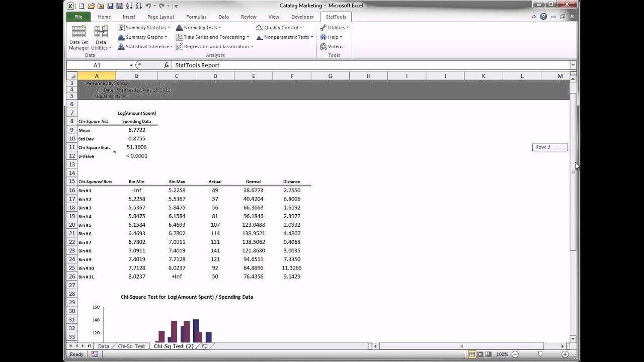Open the File tab
Viewport: 644px width, 362px height.
pyautogui.click(x=78, y=17)
